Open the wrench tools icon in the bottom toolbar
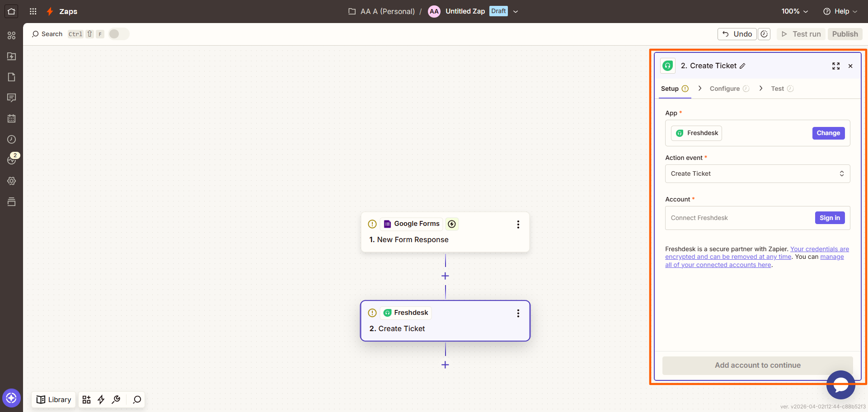This screenshot has height=412, width=868. [116, 400]
